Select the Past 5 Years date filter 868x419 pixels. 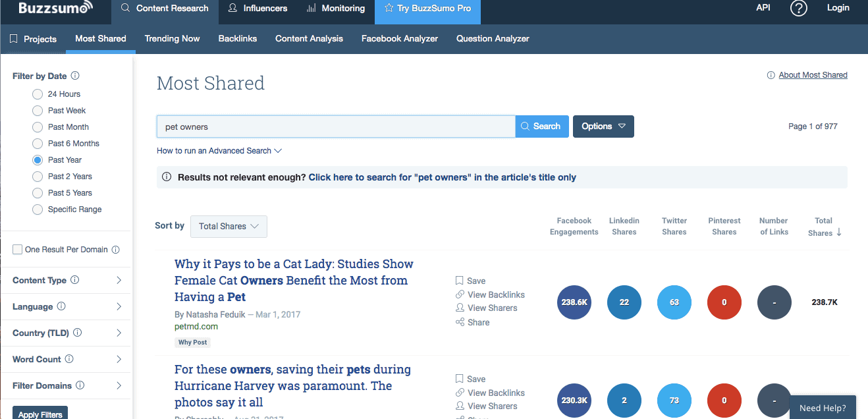pyautogui.click(x=38, y=193)
